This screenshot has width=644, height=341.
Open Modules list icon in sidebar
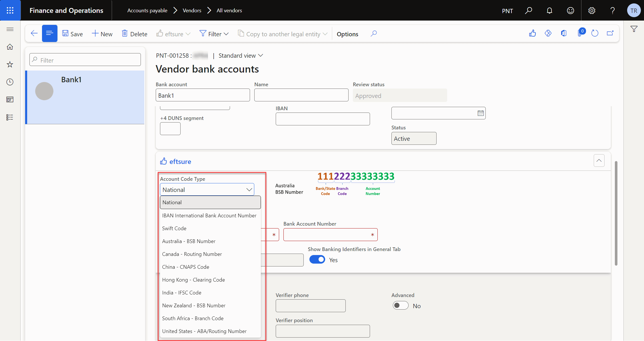(10, 117)
